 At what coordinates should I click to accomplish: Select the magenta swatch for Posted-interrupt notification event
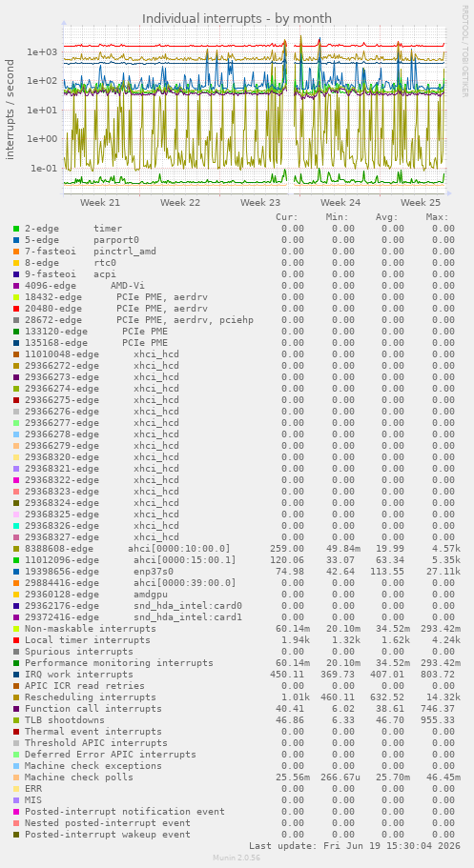tap(16, 812)
